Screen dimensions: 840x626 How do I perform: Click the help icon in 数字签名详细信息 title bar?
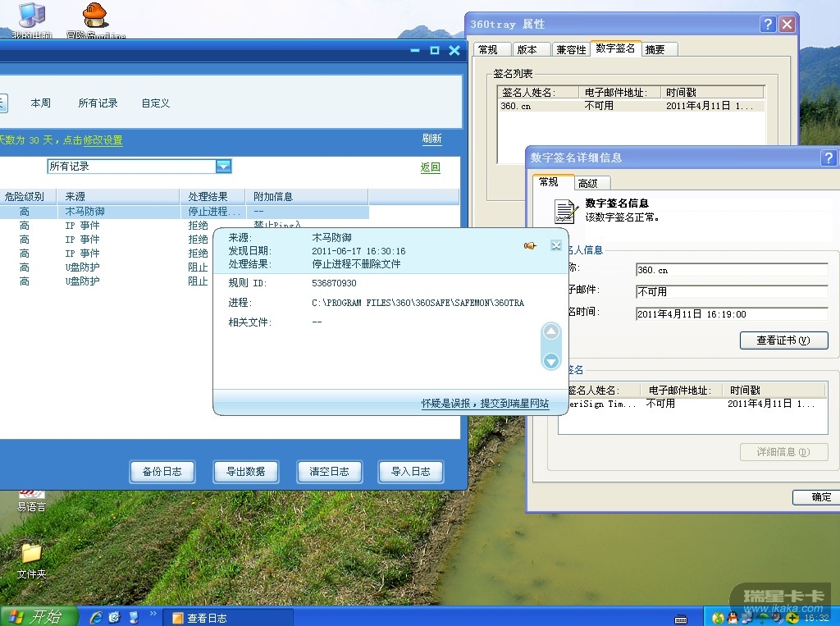(x=829, y=158)
